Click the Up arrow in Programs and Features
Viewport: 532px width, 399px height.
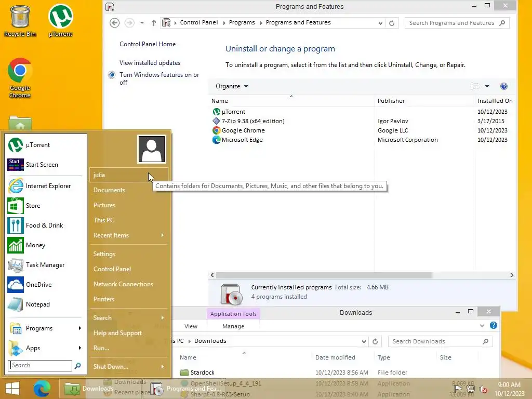pos(154,23)
